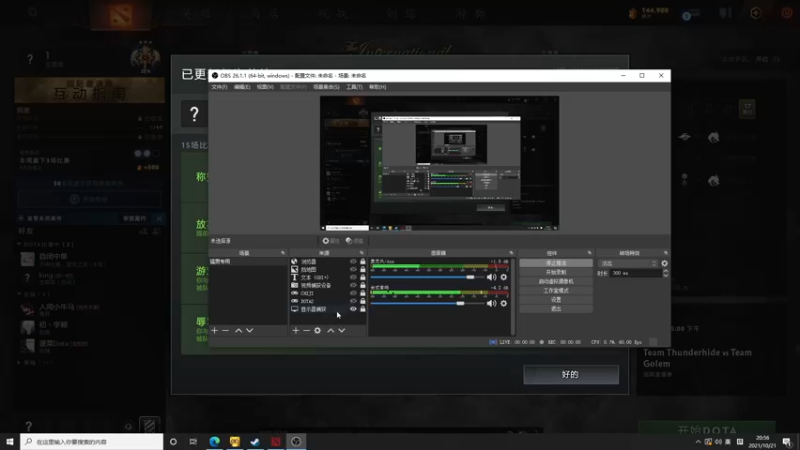Remove the selected source with the minus icon
The width and height of the screenshot is (800, 450).
307,331
